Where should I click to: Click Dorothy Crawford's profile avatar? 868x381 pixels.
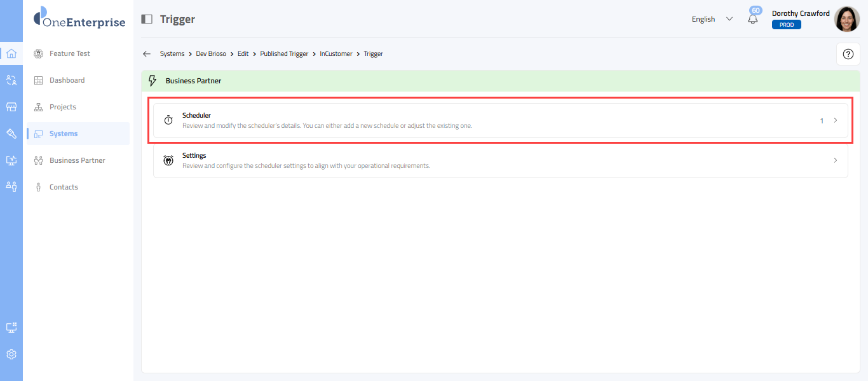point(846,19)
